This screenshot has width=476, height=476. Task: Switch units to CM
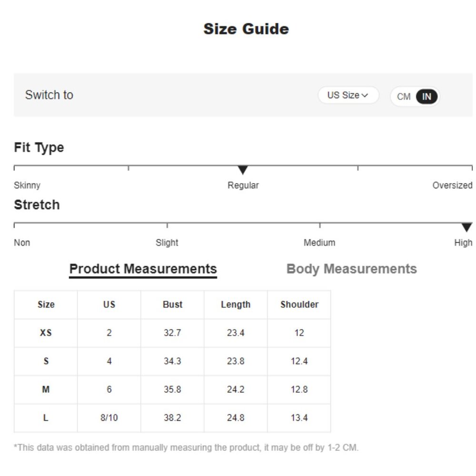[x=404, y=97]
